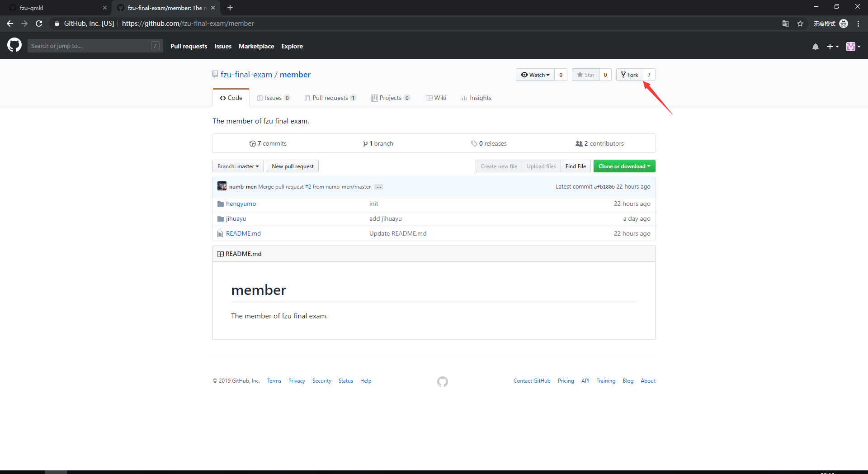Open Issues in top navigation
The image size is (868, 474).
223,46
